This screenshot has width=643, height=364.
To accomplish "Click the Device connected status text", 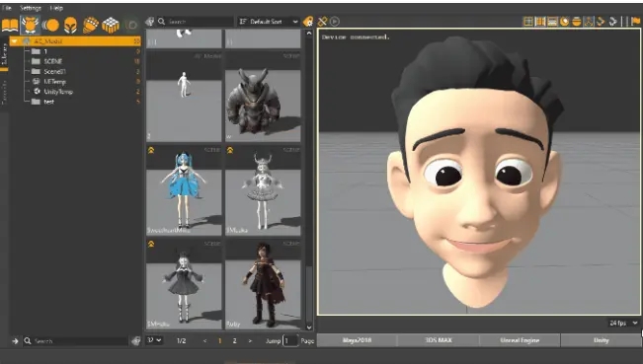I will coord(356,37).
